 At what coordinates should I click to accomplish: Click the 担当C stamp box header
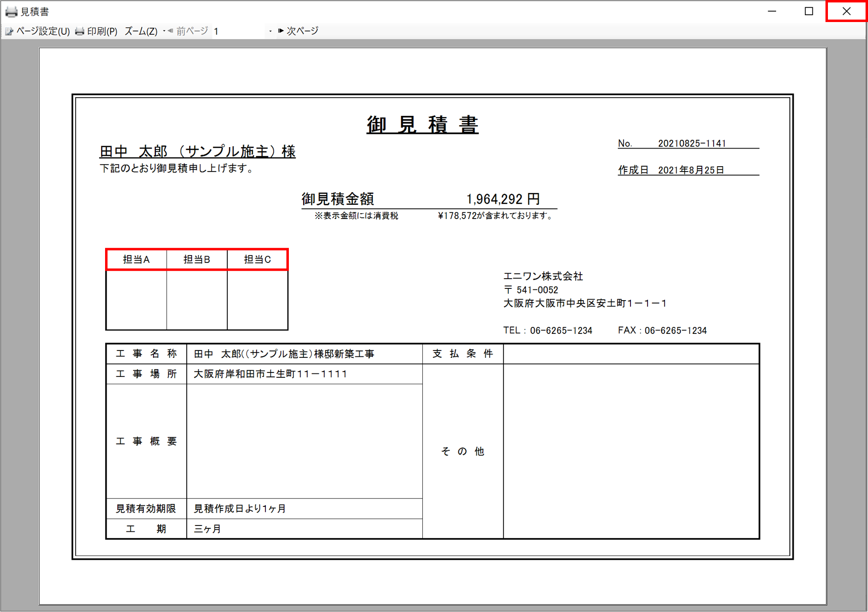point(258,260)
